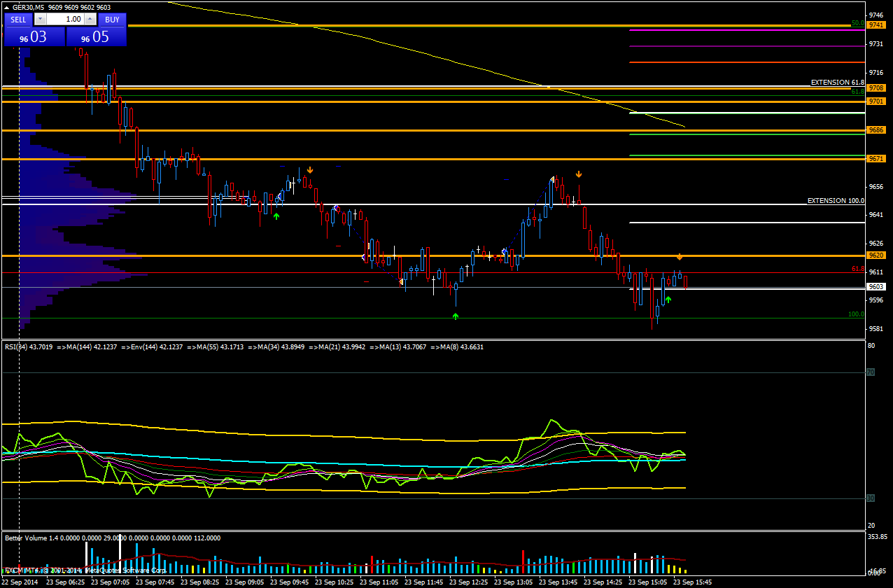The height and width of the screenshot is (588, 893).
Task: Focus the 1.00 volume input field
Action: pos(66,20)
